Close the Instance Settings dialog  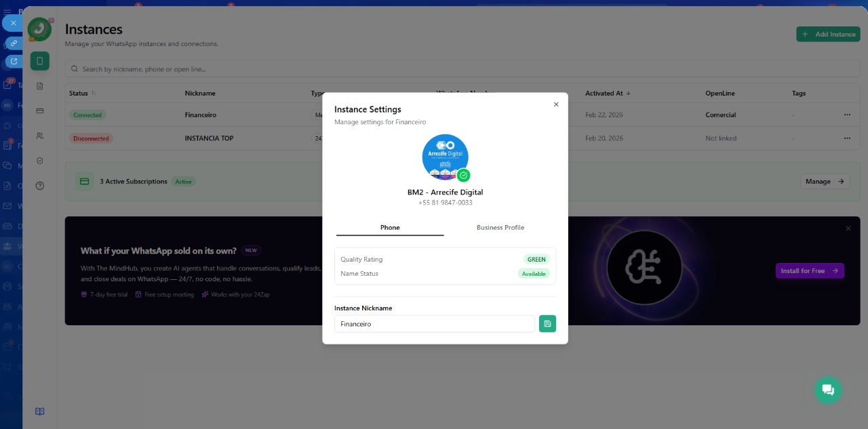click(x=556, y=104)
